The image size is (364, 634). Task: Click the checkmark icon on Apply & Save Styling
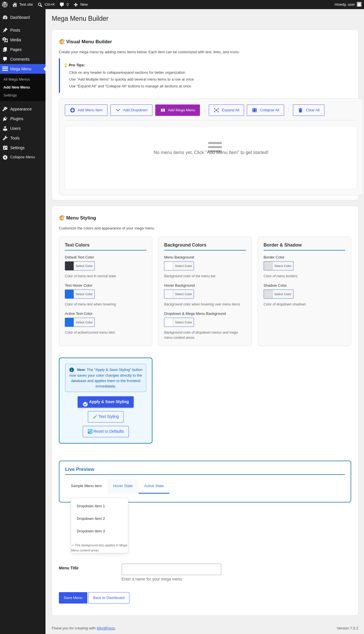[85, 404]
